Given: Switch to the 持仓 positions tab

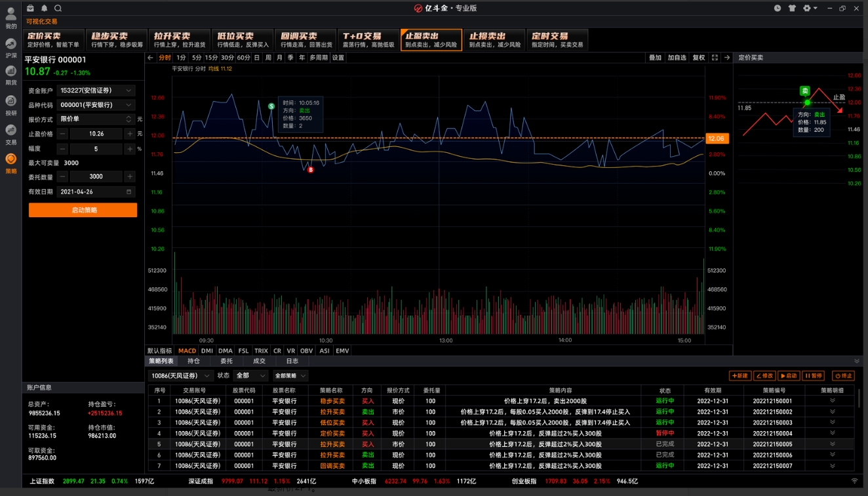Looking at the screenshot, I should click(x=193, y=361).
